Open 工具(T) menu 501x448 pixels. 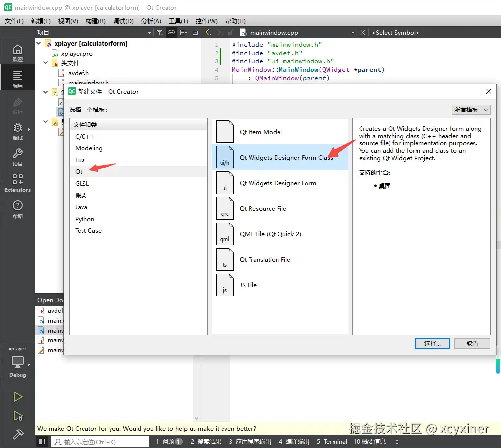click(178, 21)
